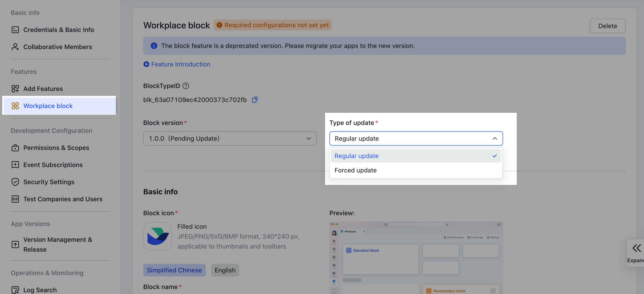Select the Regular update option

pyautogui.click(x=356, y=156)
